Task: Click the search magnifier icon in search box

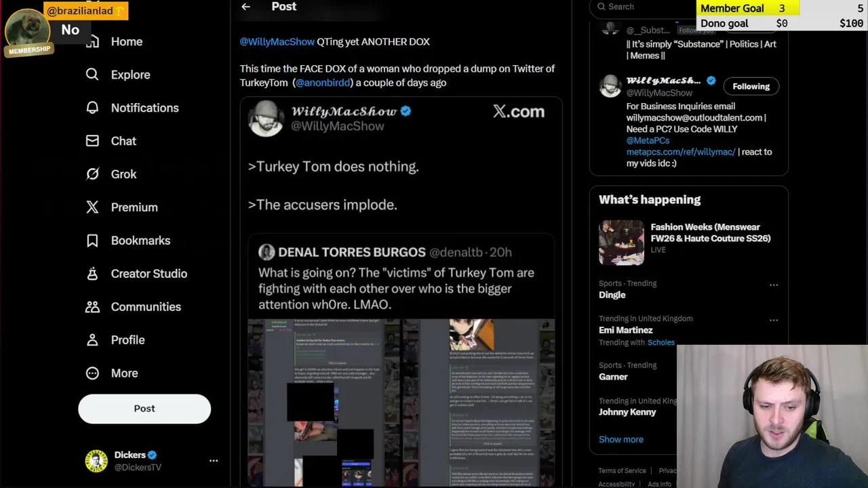Action: 601,7
